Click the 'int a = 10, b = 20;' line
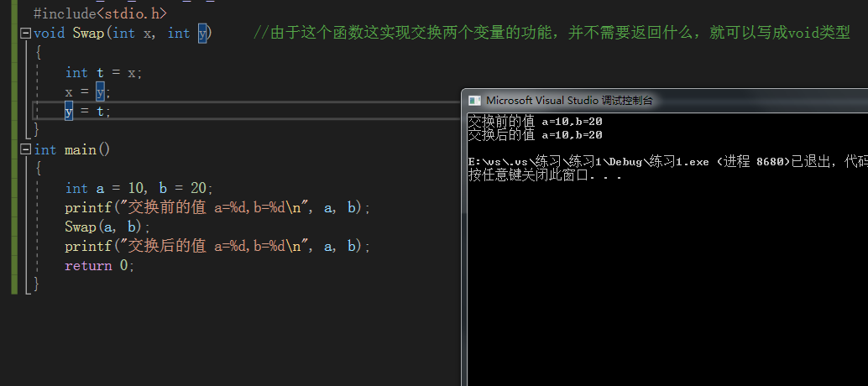 [139, 188]
